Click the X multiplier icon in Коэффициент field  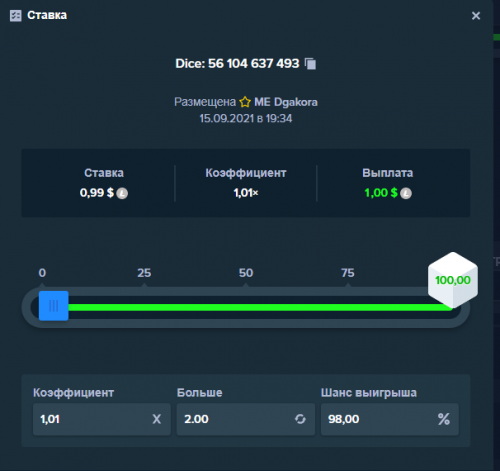pos(157,419)
